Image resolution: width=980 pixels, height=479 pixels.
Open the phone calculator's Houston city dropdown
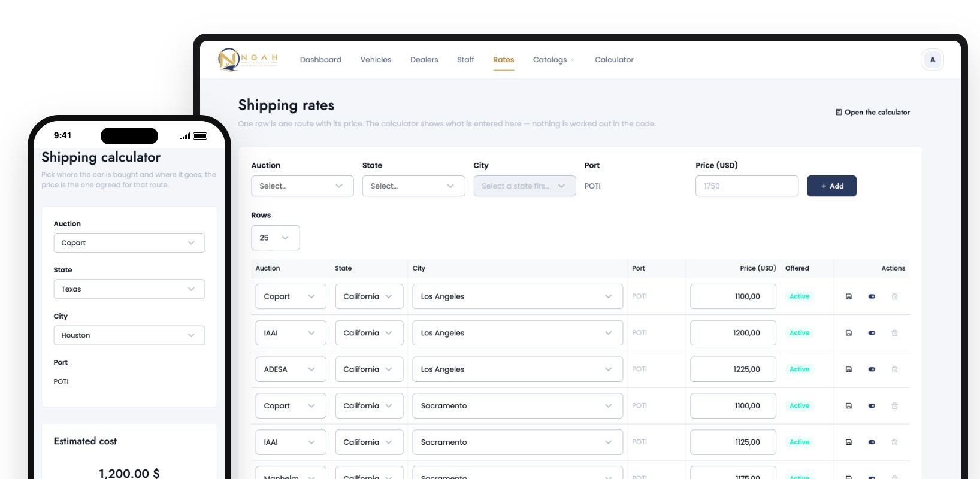click(x=129, y=335)
